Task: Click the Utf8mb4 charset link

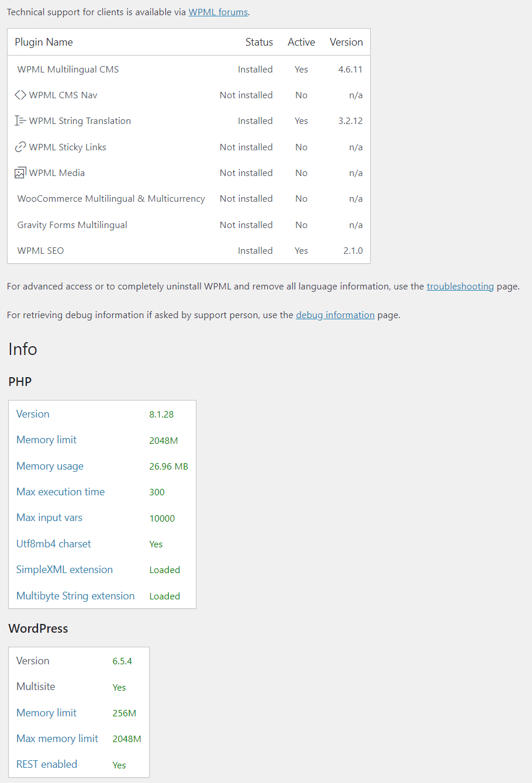Action: click(54, 544)
